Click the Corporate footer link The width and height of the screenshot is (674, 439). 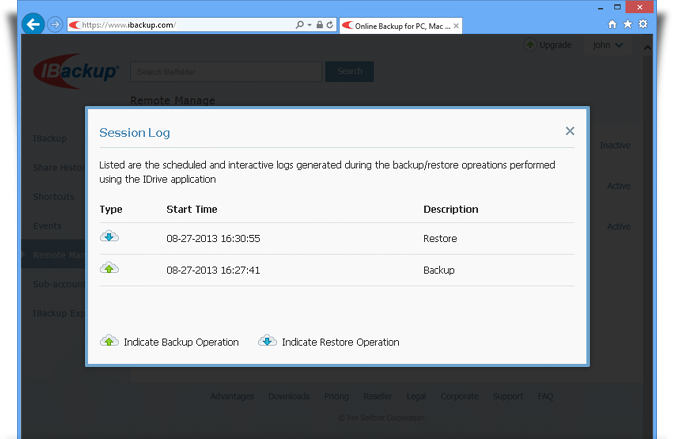click(x=459, y=396)
